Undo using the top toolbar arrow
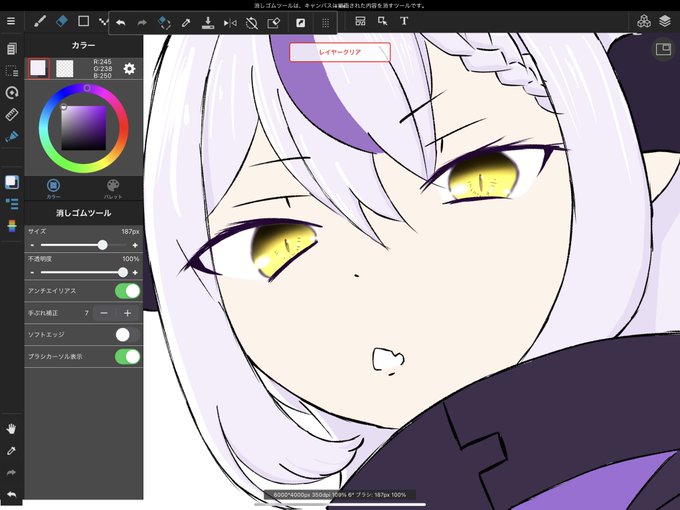 click(121, 23)
